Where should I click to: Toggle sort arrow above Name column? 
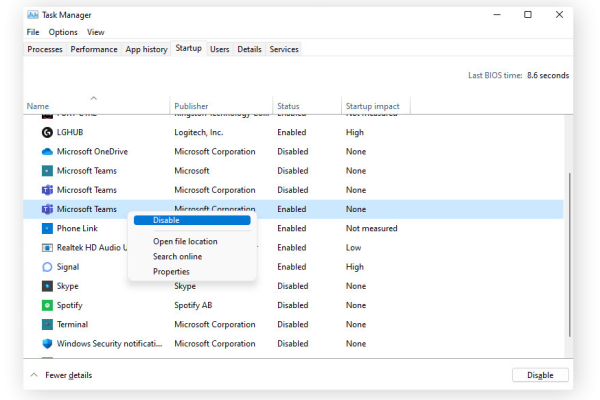click(94, 98)
